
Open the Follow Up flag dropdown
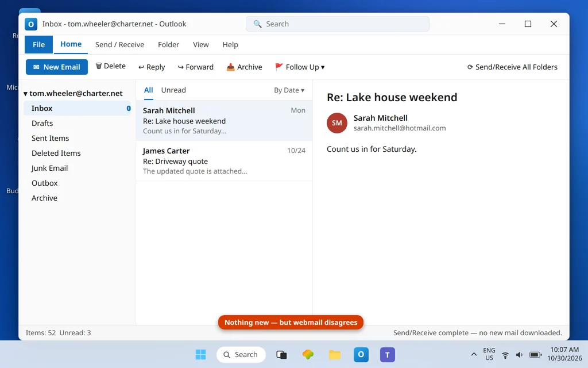coord(300,67)
